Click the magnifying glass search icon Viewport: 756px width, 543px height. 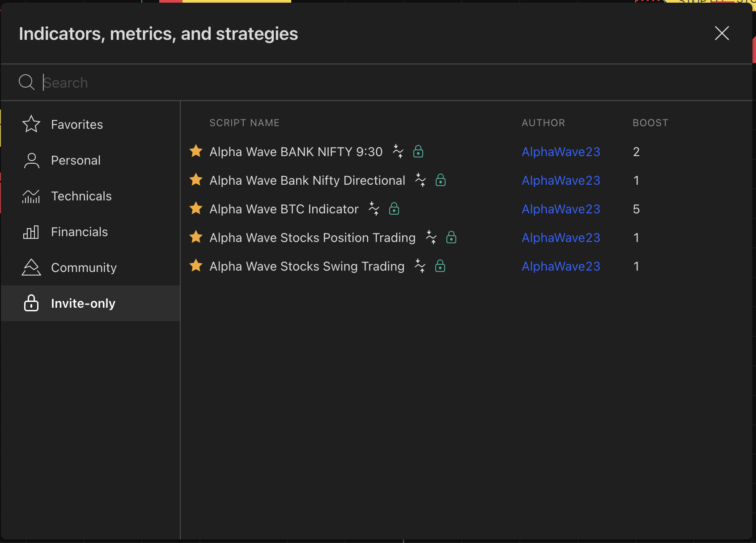coord(26,82)
